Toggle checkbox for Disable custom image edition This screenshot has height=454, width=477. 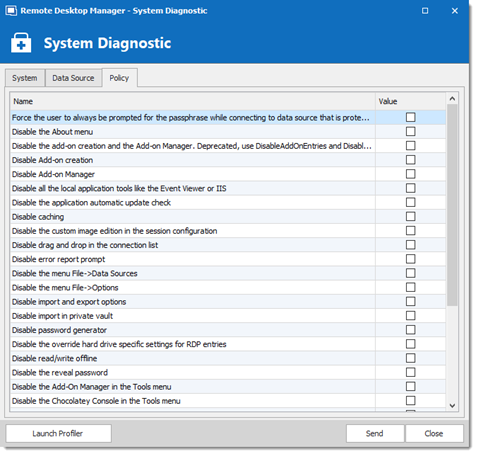(x=411, y=231)
